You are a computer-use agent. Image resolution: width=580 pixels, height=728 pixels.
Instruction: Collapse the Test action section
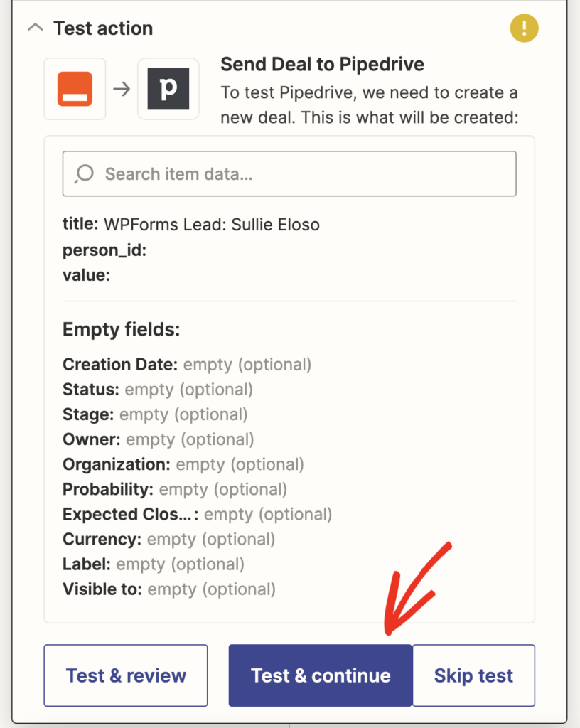[x=36, y=28]
